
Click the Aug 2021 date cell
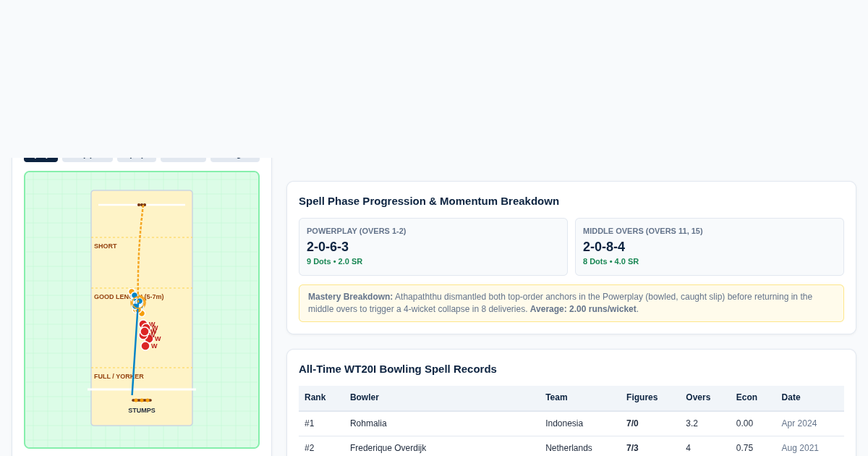tap(800, 448)
